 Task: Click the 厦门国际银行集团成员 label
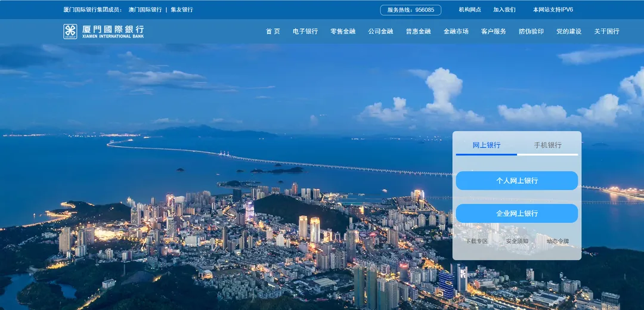click(x=93, y=10)
